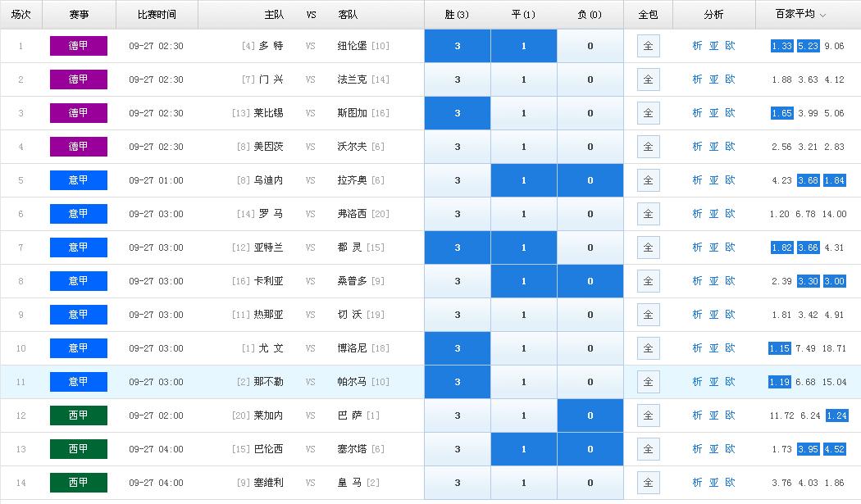This screenshot has height=504, width=861.
Task: Click away team 巴萨
Action: 350,415
